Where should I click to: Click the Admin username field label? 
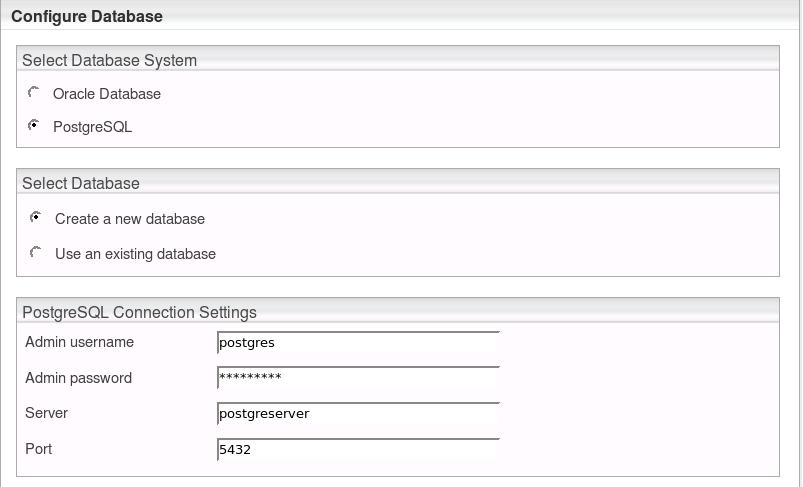[x=79, y=342]
